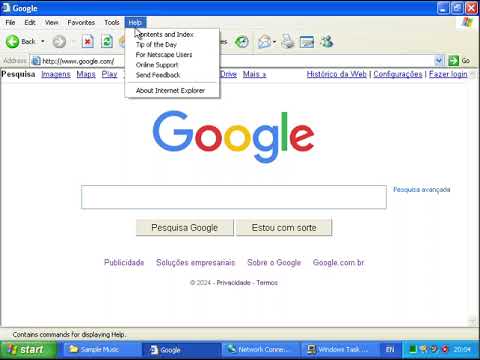Open the Favorites menu
This screenshot has height=360, width=480.
click(81, 23)
